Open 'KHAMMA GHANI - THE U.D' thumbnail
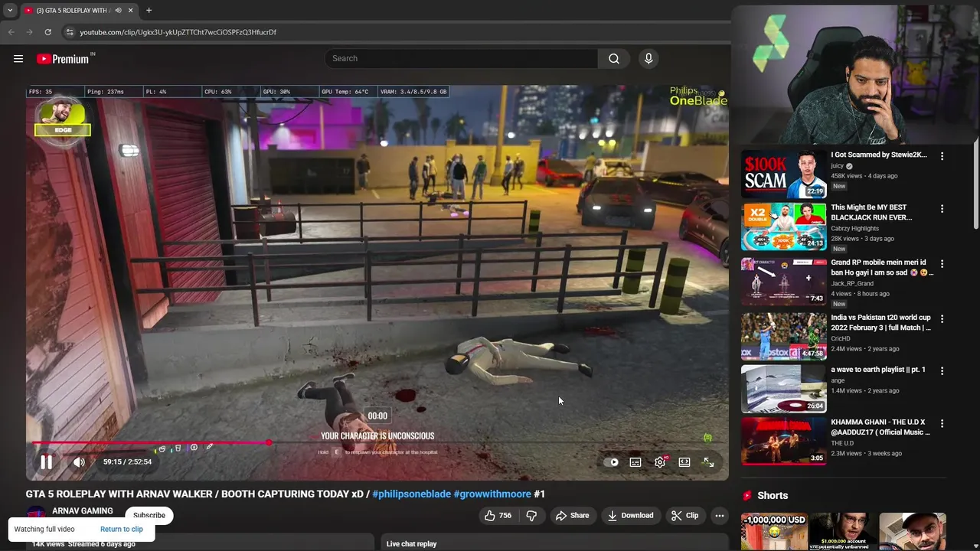The image size is (980, 551). (x=783, y=442)
